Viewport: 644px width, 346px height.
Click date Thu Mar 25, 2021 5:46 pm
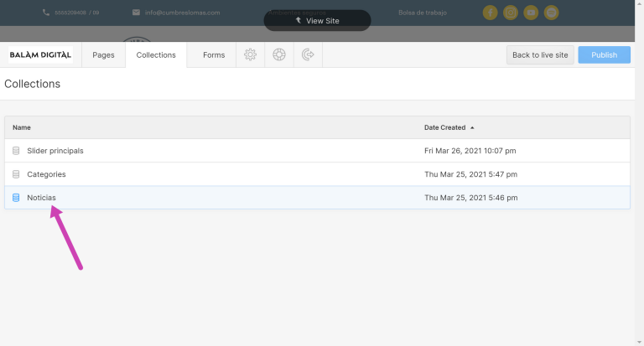tap(470, 198)
